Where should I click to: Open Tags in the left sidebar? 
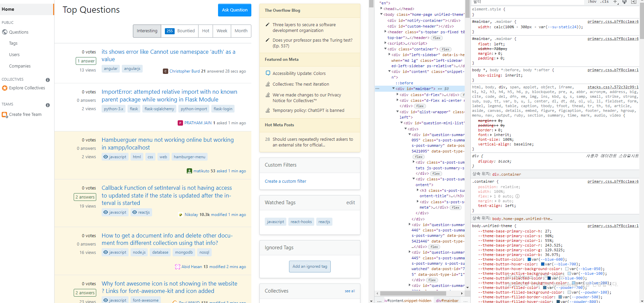tap(13, 43)
